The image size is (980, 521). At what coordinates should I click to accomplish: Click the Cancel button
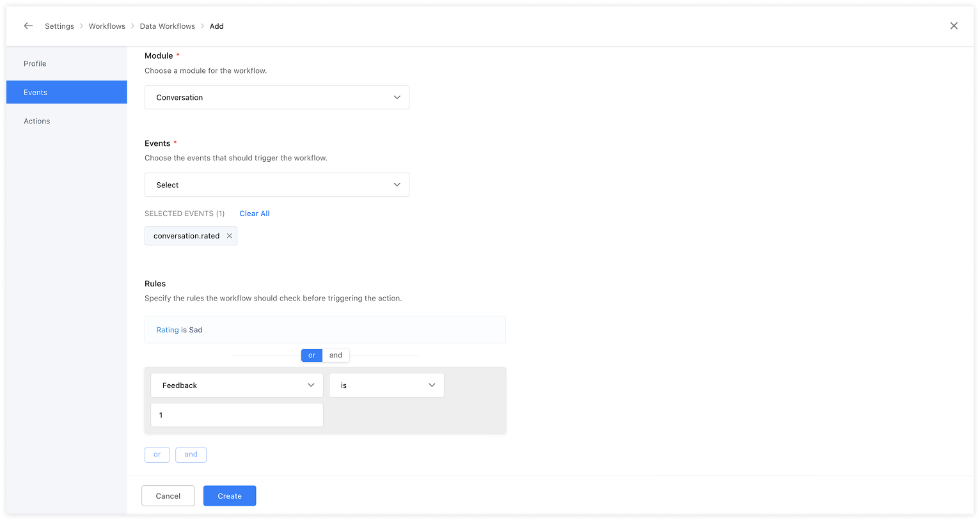click(x=168, y=496)
